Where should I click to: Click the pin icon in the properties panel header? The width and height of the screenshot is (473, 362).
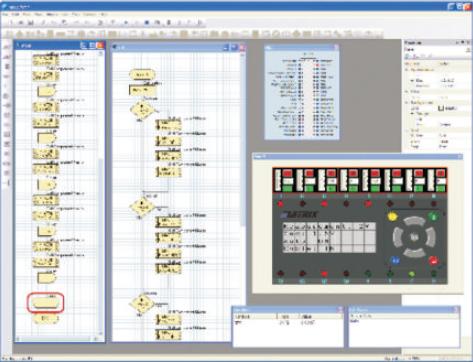coord(462,43)
